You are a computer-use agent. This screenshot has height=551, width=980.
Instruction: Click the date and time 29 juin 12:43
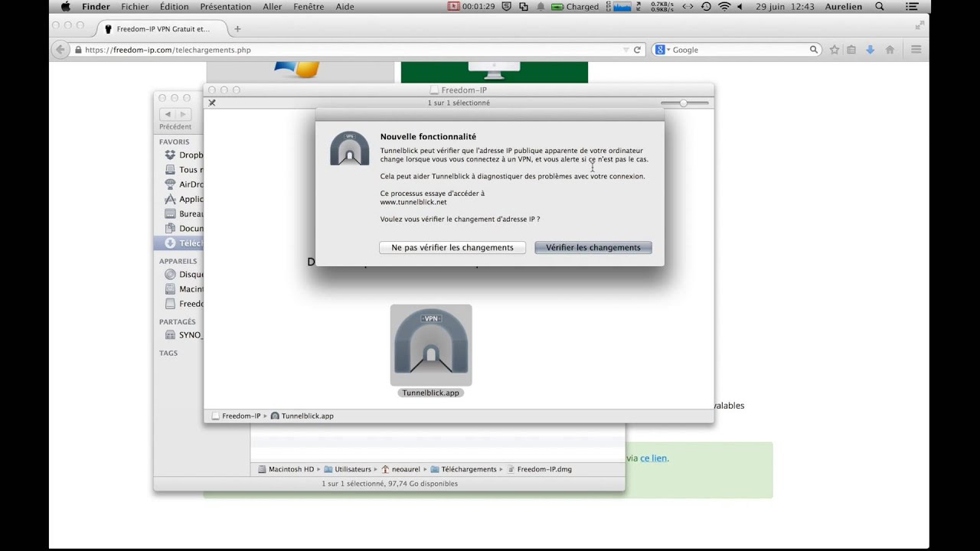coord(785,7)
